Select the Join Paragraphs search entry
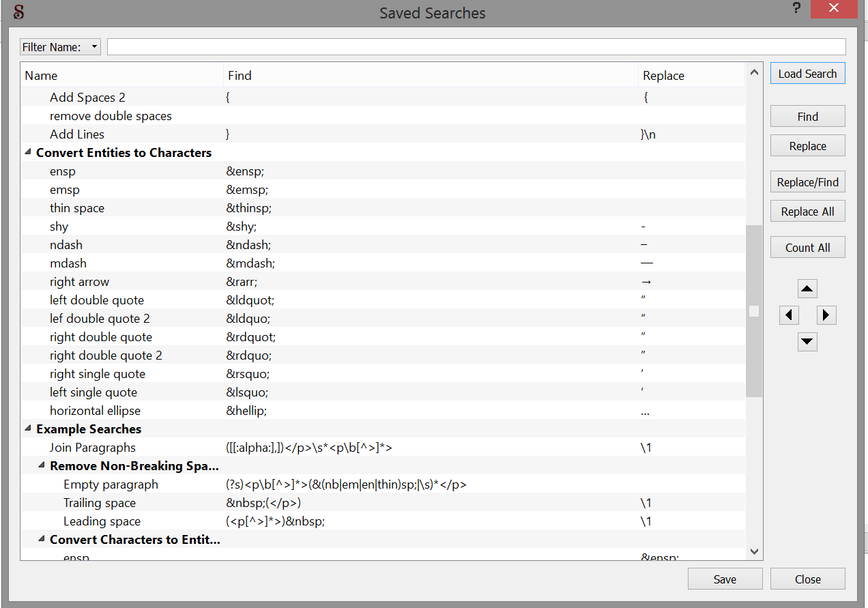This screenshot has height=608, width=868. coord(93,448)
